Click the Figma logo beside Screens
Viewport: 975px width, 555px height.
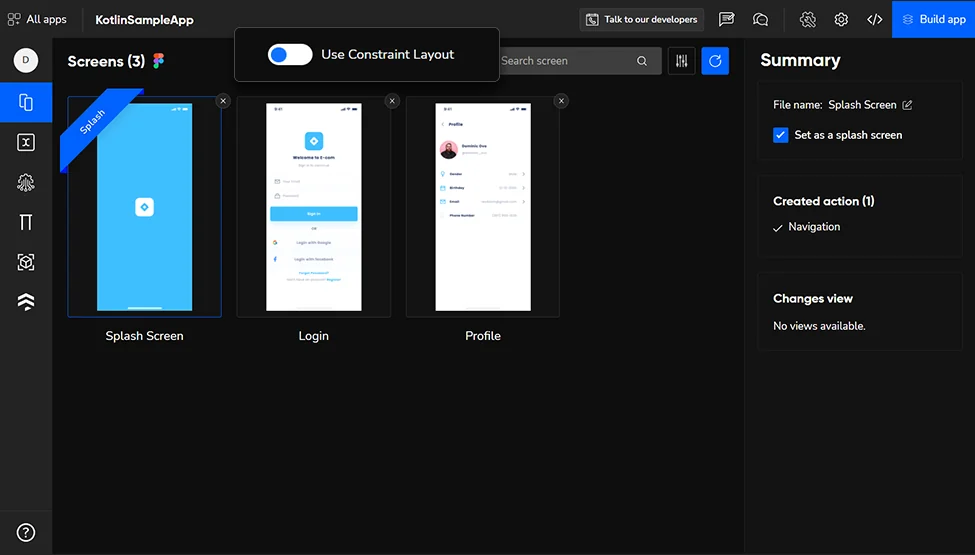click(x=159, y=60)
